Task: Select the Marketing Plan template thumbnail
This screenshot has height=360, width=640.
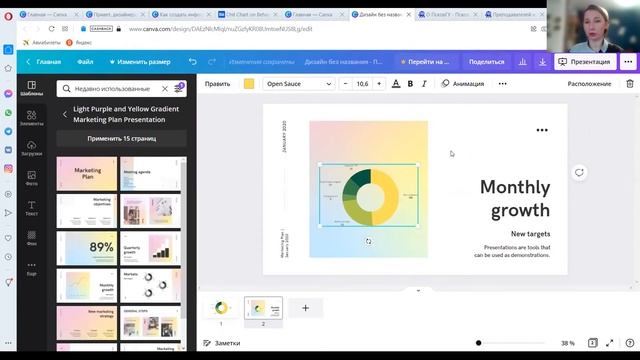Action: (x=87, y=174)
